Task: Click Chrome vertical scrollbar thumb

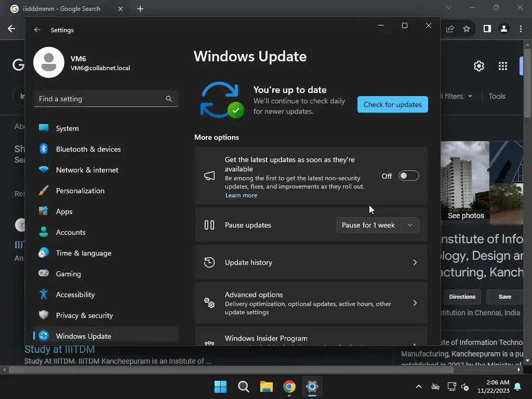Action: 527,83
